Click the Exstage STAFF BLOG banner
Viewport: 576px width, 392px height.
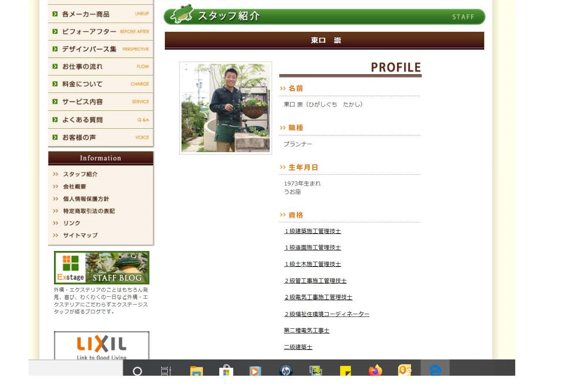[x=102, y=268]
